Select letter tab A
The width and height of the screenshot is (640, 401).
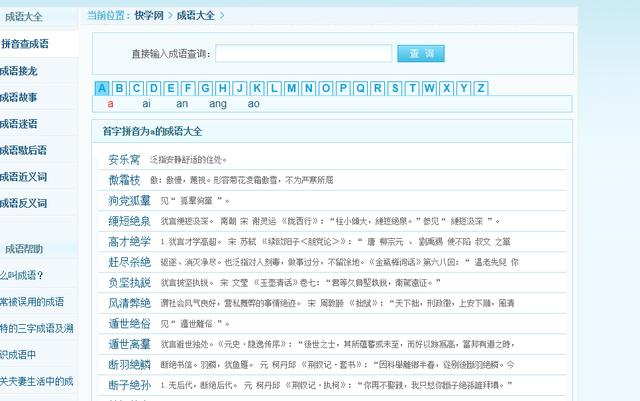coord(102,88)
